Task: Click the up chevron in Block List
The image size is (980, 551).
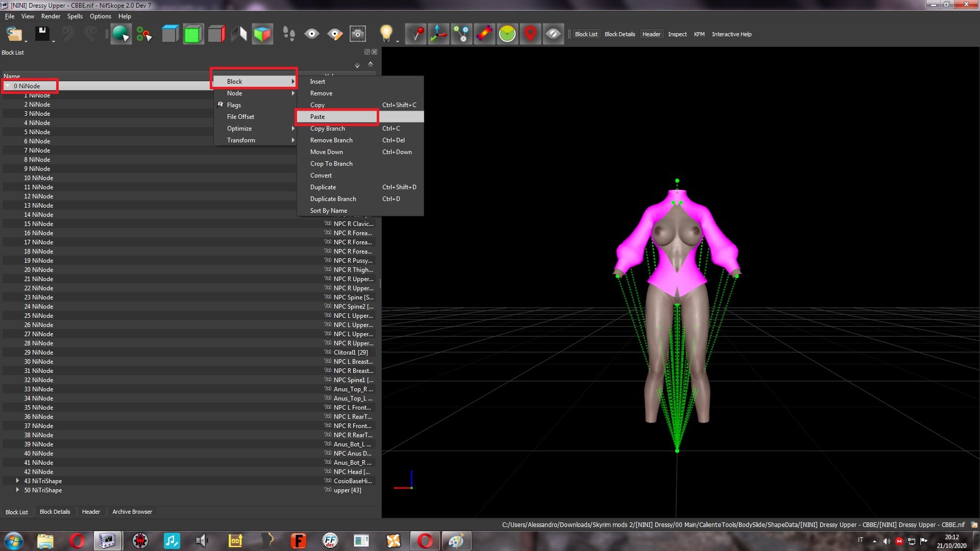Action: pyautogui.click(x=371, y=64)
